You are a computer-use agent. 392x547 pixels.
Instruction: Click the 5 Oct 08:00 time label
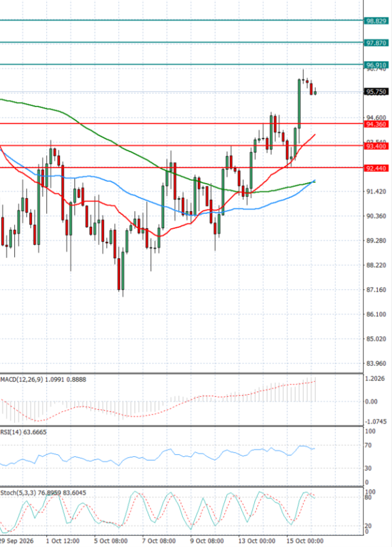pos(110,541)
